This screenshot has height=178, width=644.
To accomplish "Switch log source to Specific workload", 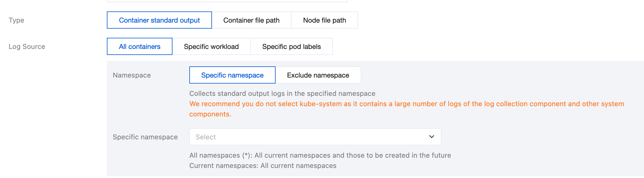I will [x=211, y=47].
